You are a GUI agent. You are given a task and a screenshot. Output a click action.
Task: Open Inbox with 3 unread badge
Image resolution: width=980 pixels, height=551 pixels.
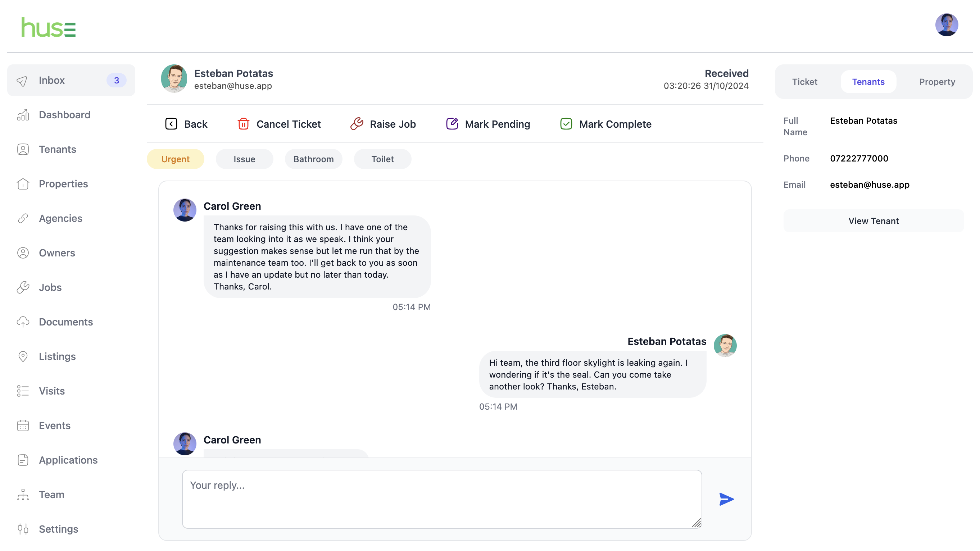(x=71, y=80)
